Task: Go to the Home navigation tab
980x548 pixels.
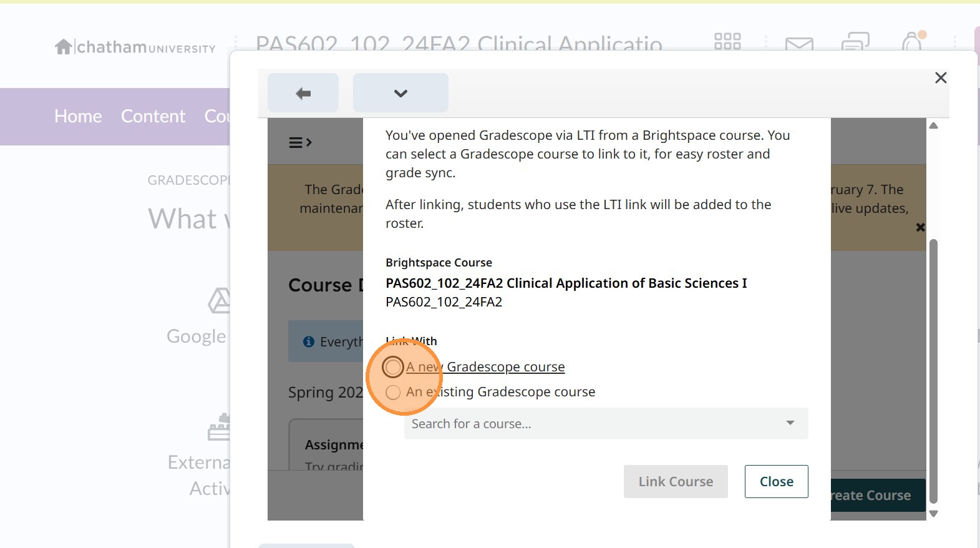Action: [x=78, y=116]
